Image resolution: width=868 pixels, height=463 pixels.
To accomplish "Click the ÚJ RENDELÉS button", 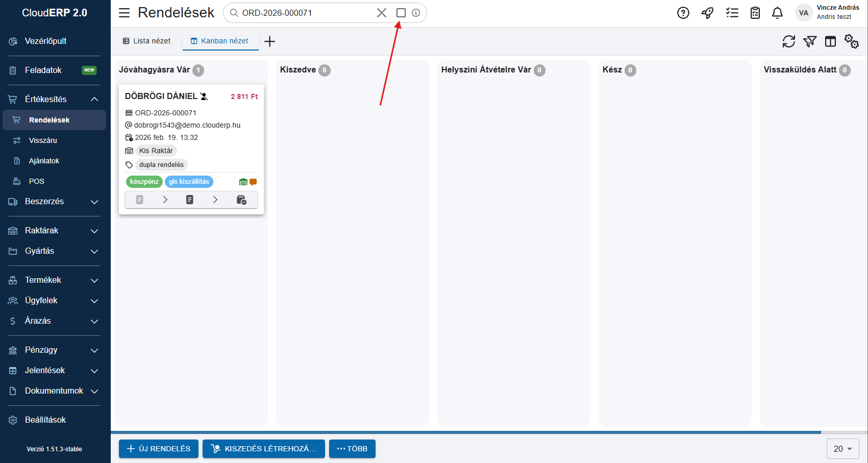I will coord(159,449).
